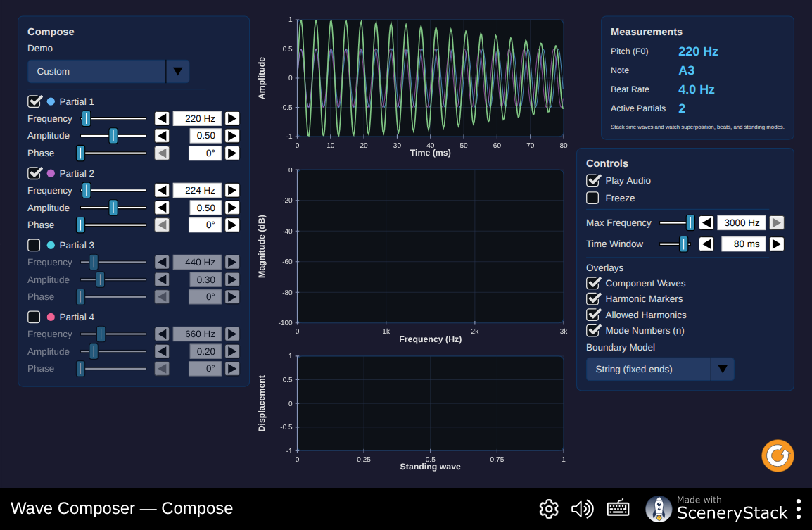Increase Time Window with right arrow
Screen dimensions: 812x530
coord(777,244)
